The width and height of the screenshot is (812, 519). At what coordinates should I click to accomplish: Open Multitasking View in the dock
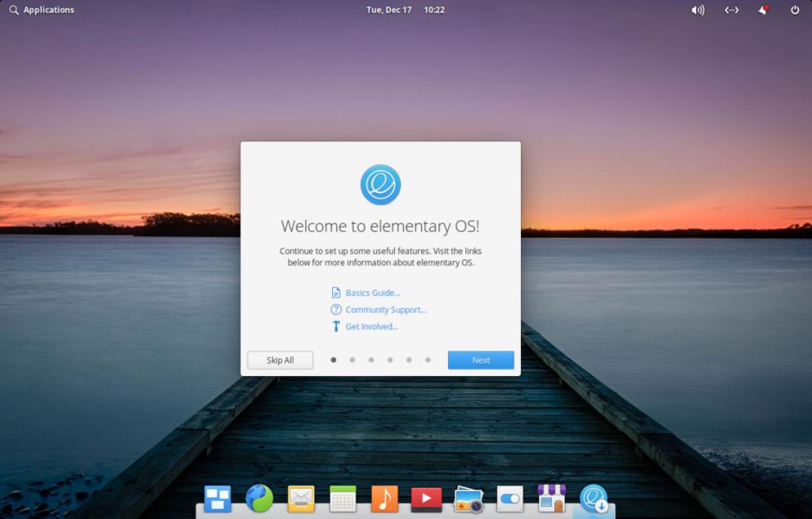217,499
